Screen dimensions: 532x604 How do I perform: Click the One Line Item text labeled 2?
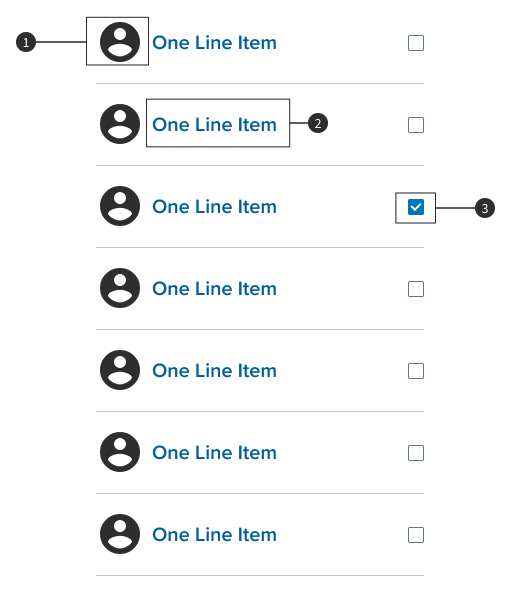click(x=215, y=125)
